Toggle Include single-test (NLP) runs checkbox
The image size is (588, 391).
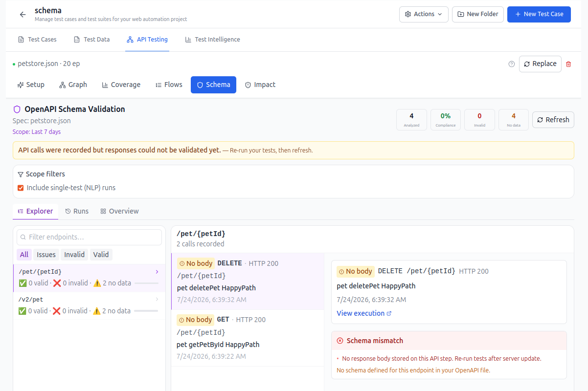coord(21,188)
